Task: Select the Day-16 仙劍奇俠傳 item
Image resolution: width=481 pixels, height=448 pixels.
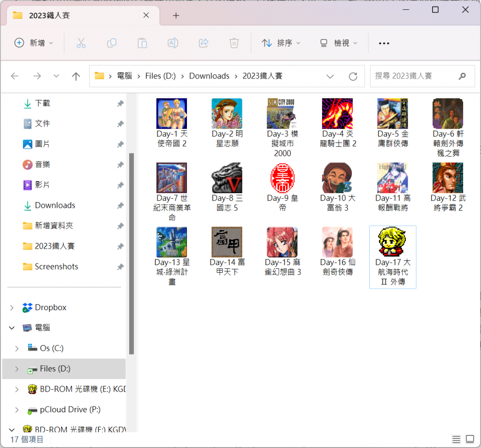Action: (x=337, y=252)
